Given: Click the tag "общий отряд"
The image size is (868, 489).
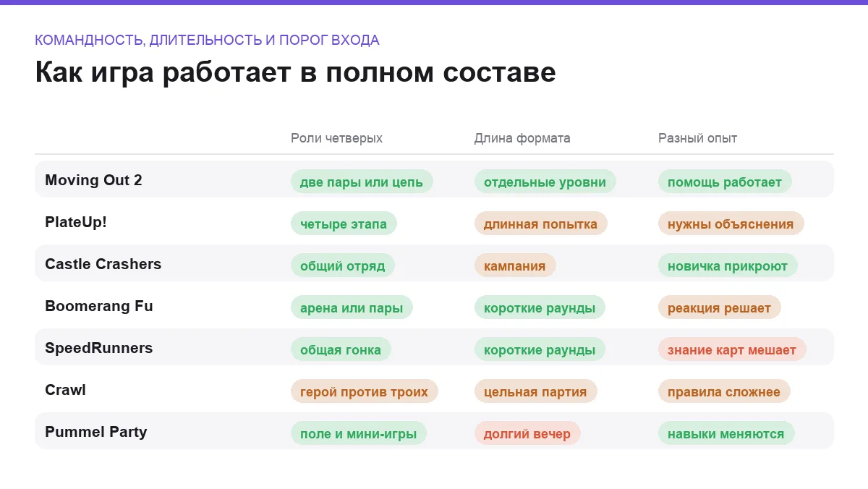Looking at the screenshot, I should (x=343, y=265).
